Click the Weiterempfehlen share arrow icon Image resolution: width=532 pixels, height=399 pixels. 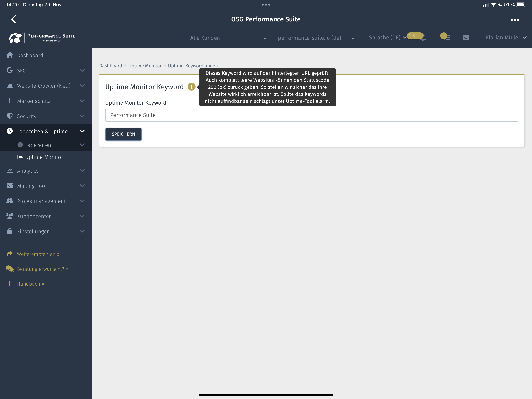[x=10, y=254]
